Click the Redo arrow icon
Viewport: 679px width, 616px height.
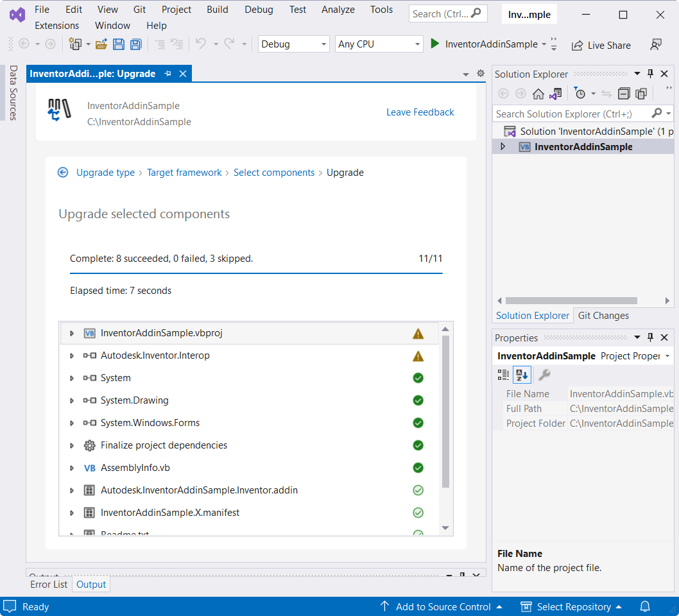click(229, 44)
